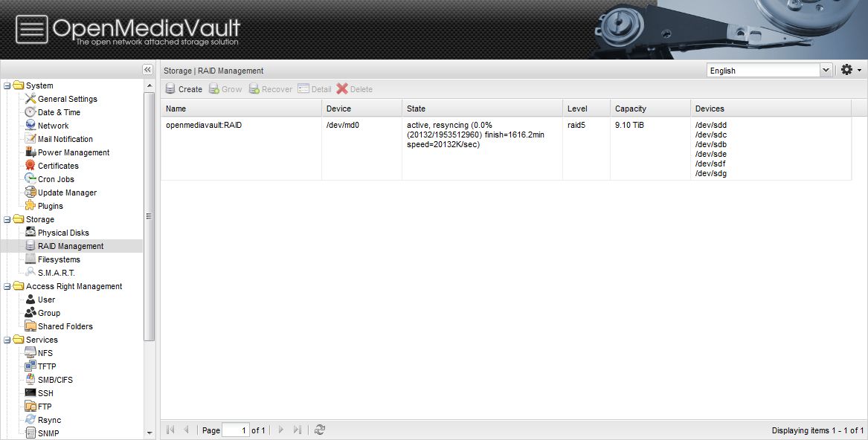Click the sidebar vertical scrollbar thumb
The image size is (868, 440).
pos(149,216)
